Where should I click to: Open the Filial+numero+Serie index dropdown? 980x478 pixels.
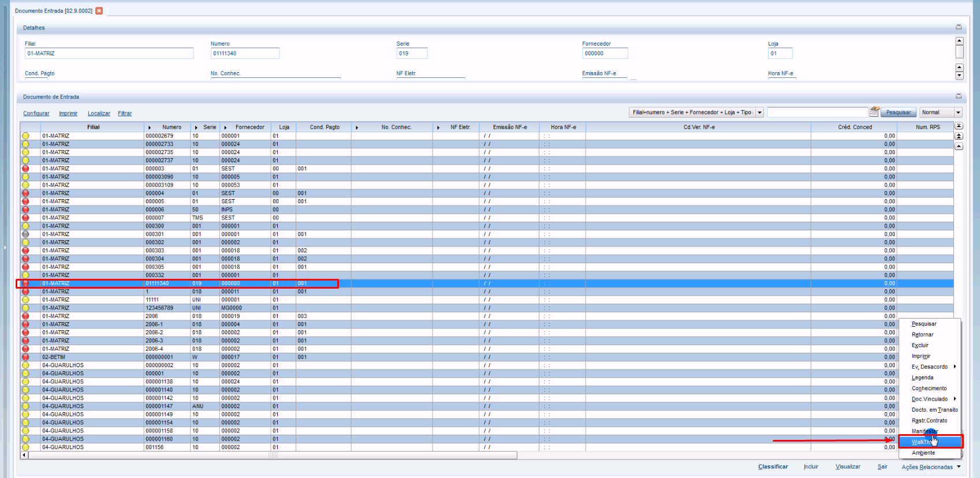click(x=759, y=113)
